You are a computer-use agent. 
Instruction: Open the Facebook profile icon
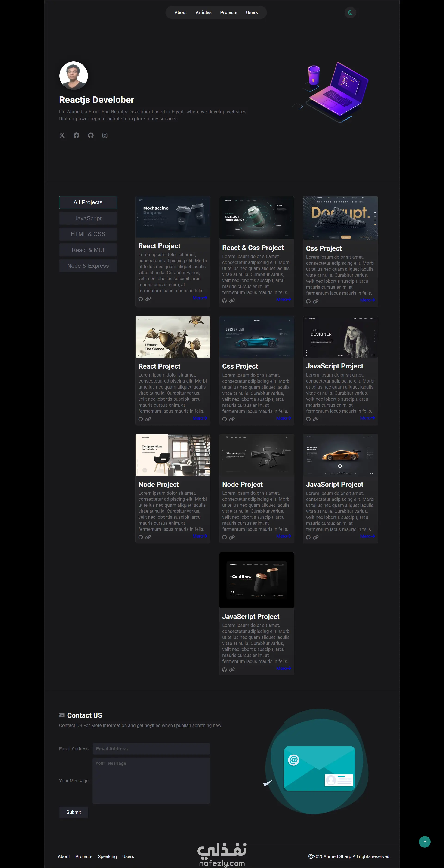pyautogui.click(x=77, y=135)
